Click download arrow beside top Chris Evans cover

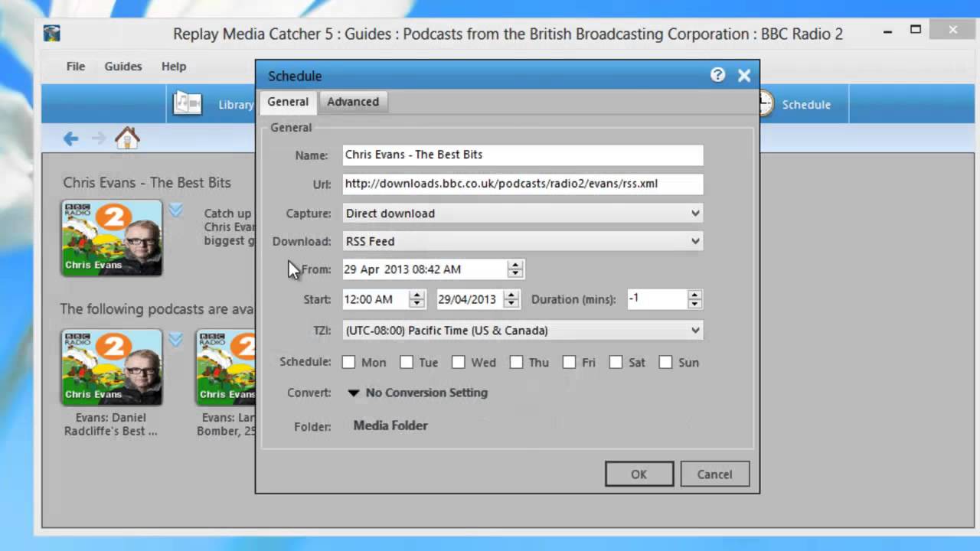175,210
